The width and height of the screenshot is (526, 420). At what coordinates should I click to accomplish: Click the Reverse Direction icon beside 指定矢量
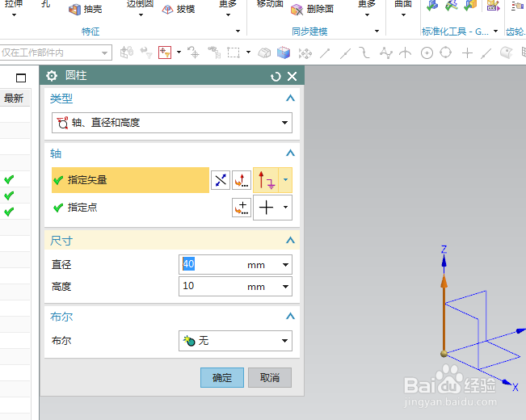tap(221, 180)
